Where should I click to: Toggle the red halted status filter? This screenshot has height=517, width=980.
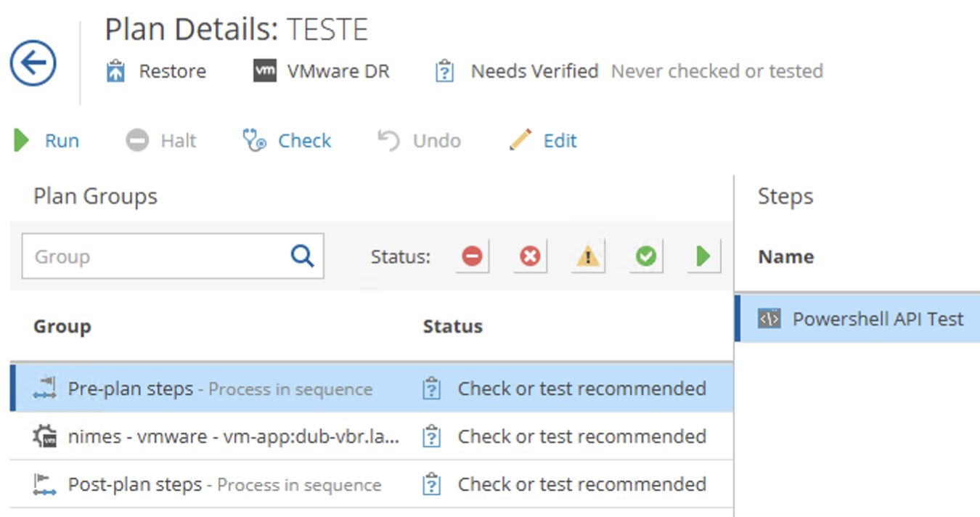[x=472, y=256]
